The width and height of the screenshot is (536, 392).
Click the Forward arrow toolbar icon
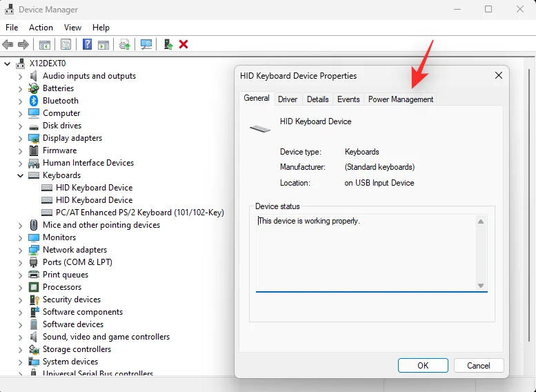coord(23,44)
